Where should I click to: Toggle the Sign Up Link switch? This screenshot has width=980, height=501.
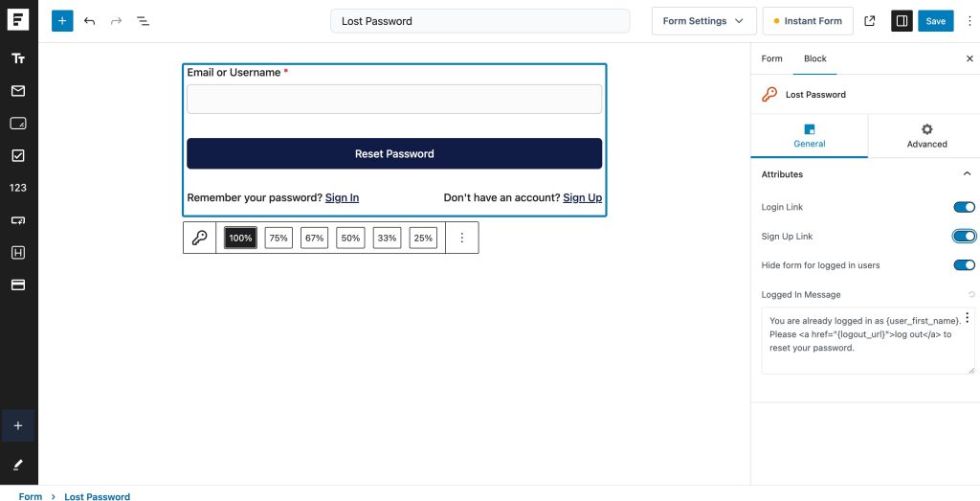(x=964, y=236)
